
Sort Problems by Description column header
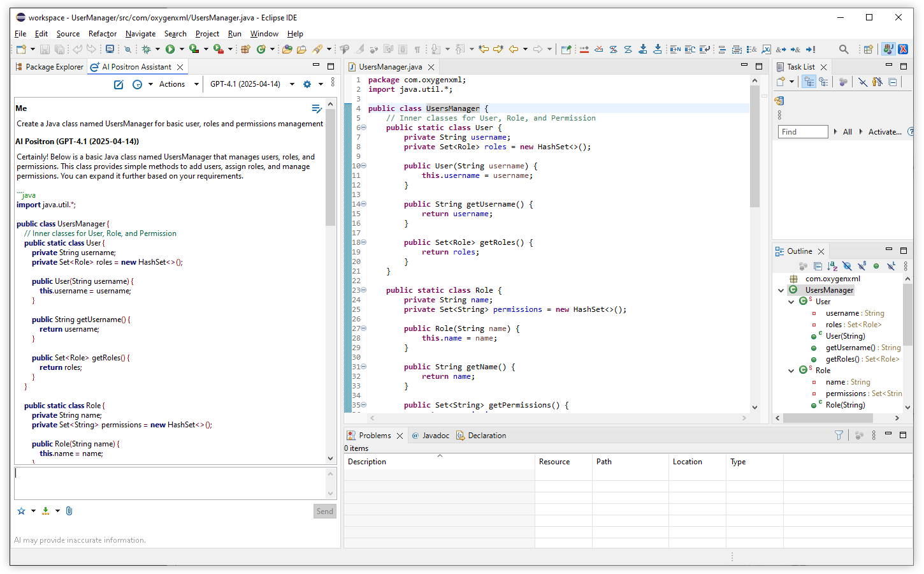tap(439, 462)
